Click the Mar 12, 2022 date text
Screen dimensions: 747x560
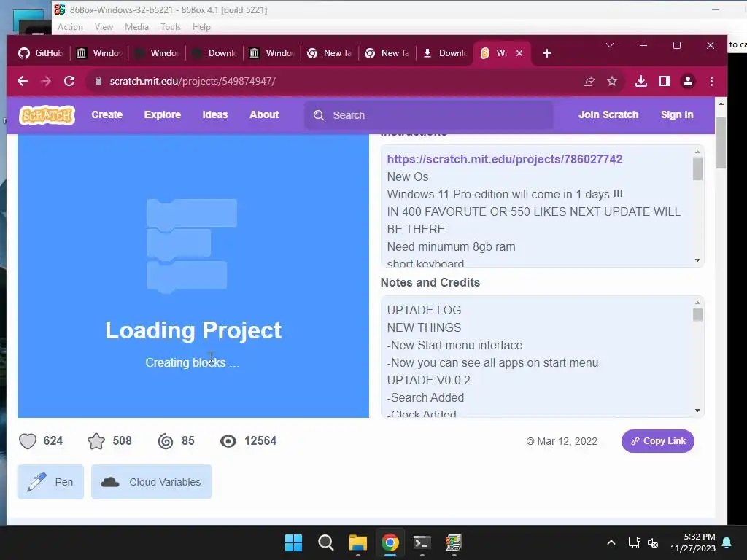tap(567, 441)
